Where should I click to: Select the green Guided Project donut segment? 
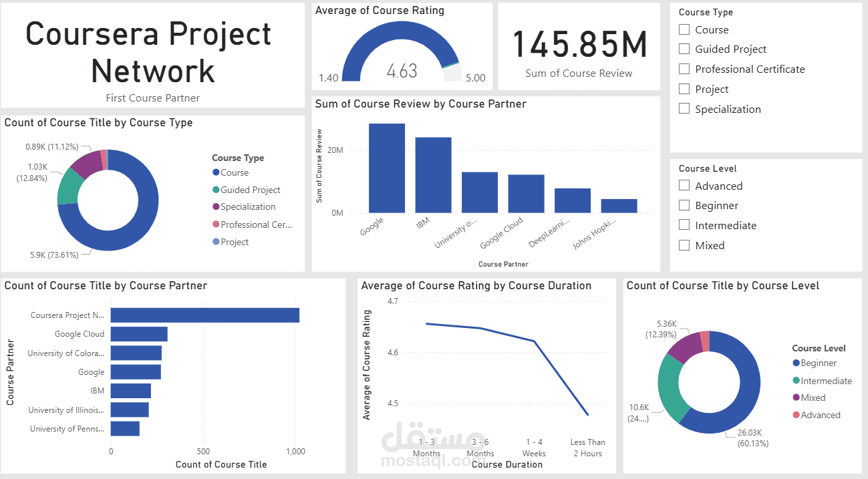click(x=67, y=186)
